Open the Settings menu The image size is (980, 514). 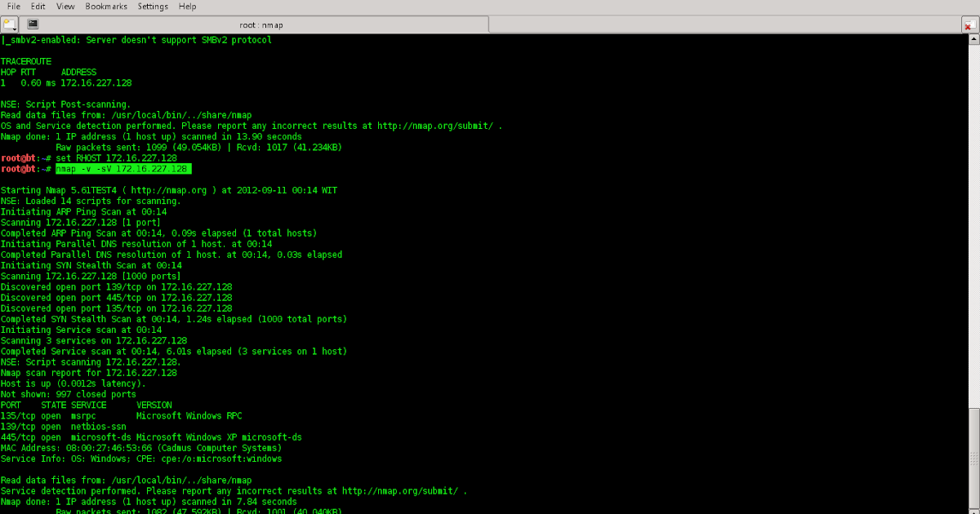(152, 6)
